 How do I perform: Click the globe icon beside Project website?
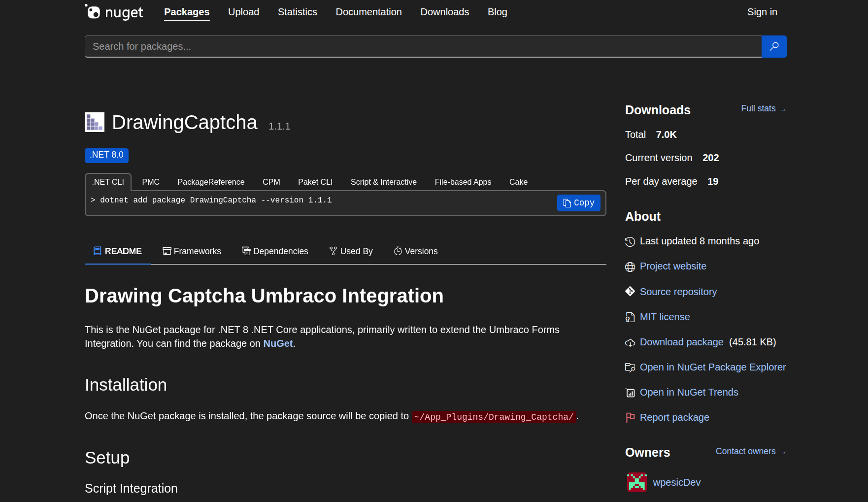point(630,267)
